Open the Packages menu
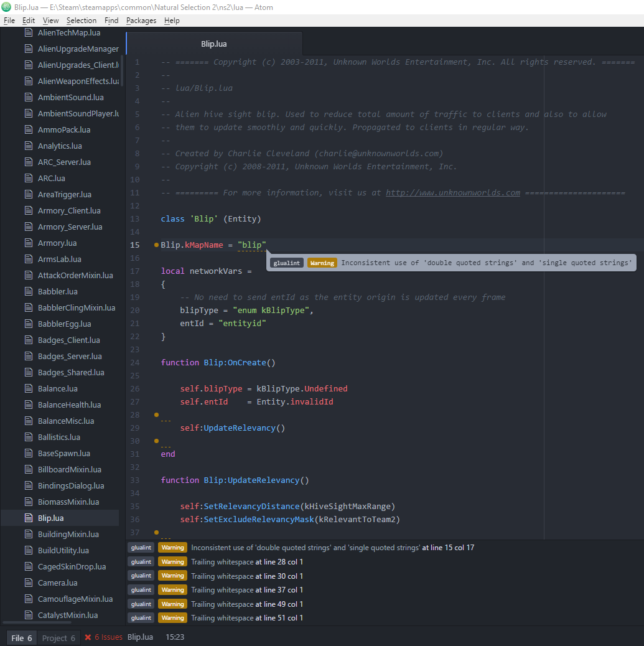 click(x=141, y=21)
